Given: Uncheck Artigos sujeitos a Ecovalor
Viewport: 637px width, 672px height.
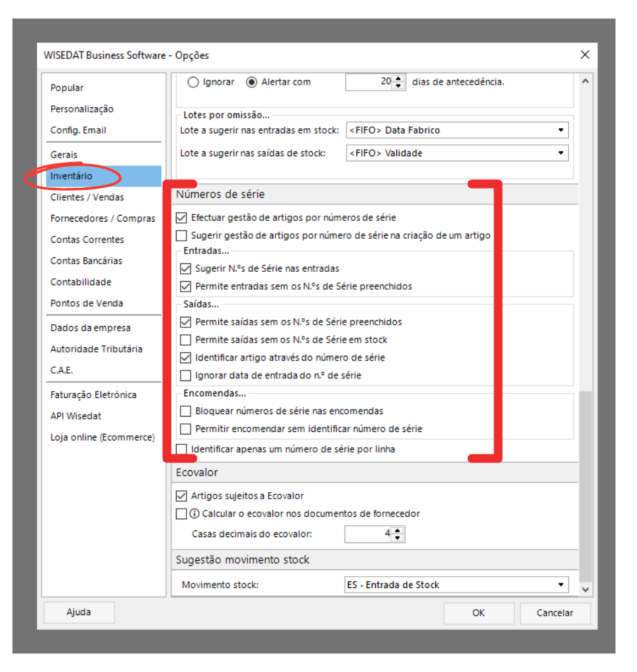Looking at the screenshot, I should (x=182, y=496).
